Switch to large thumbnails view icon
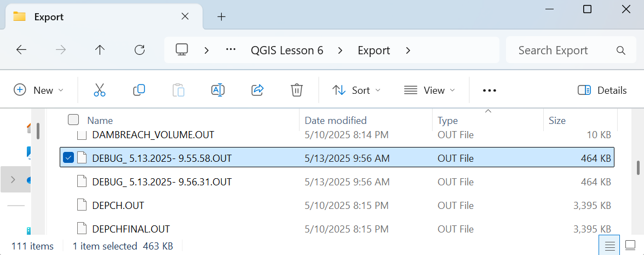 tap(631, 245)
